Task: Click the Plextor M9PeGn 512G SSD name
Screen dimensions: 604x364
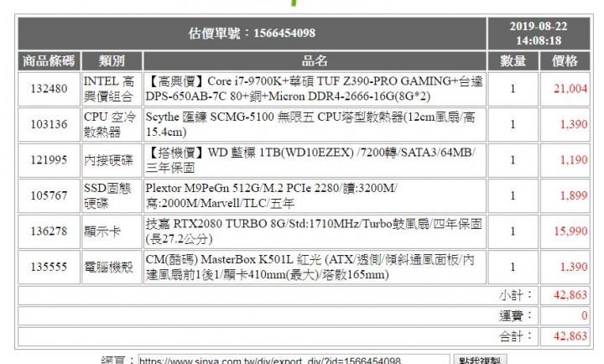Action: (x=271, y=195)
